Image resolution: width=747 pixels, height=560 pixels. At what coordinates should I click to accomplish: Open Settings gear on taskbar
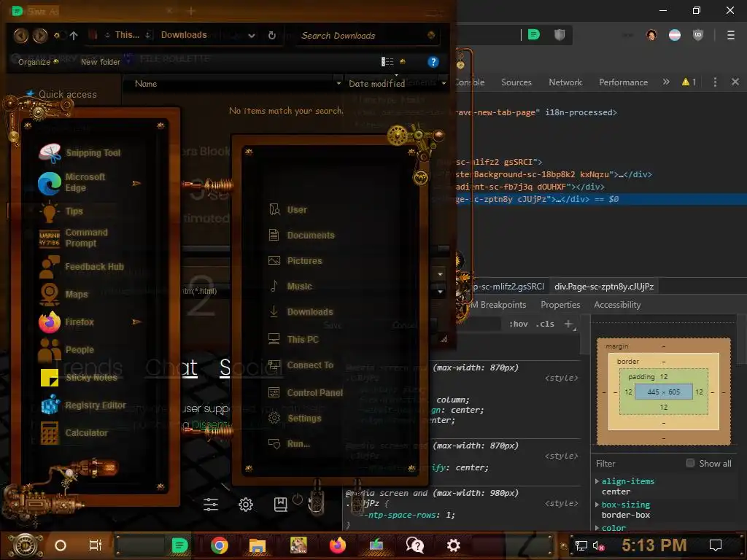[x=453, y=545]
